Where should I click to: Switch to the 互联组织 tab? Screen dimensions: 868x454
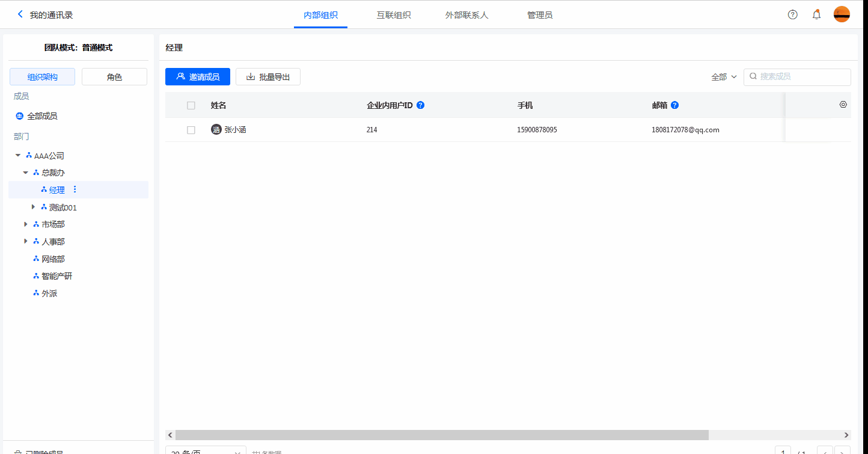(x=394, y=15)
